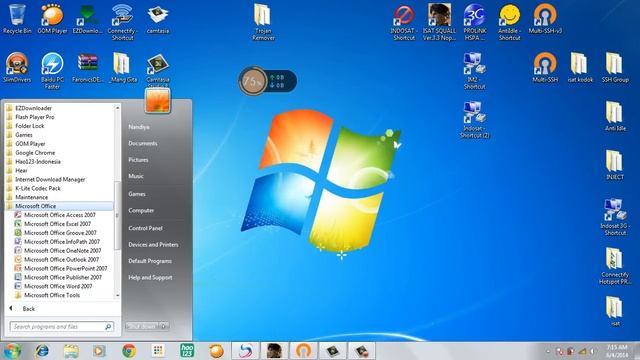Open the Recycle Bin desktop icon
The image size is (640, 360).
(x=16, y=19)
